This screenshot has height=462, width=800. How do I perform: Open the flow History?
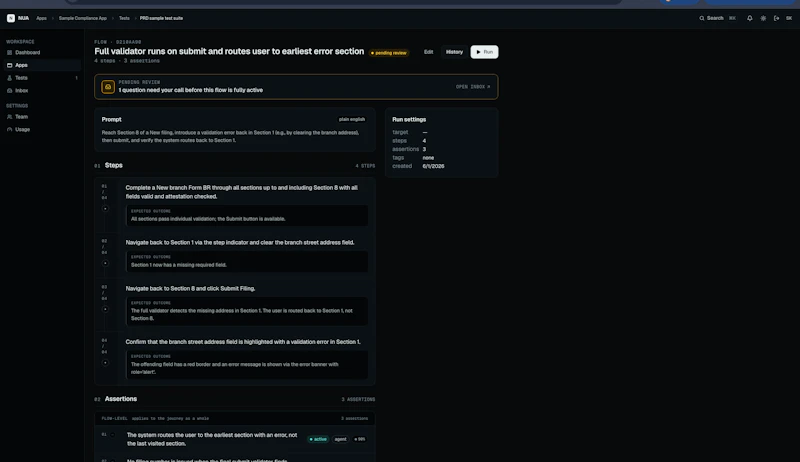pos(454,52)
